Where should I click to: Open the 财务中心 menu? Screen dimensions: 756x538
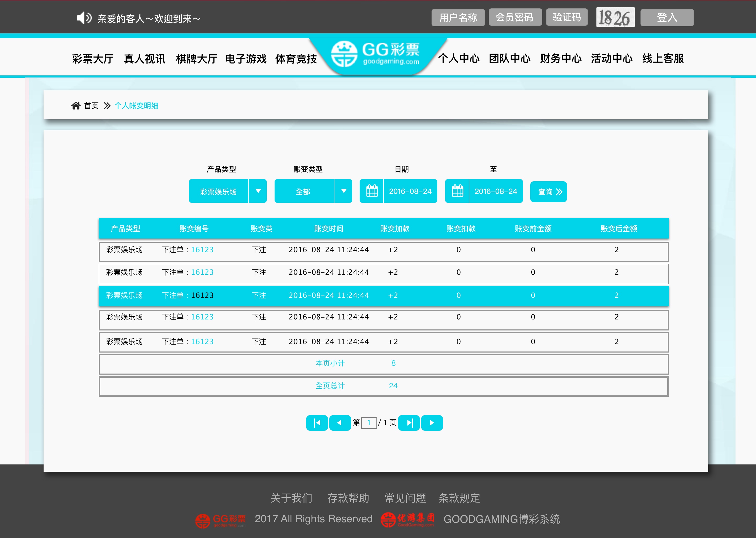[560, 59]
